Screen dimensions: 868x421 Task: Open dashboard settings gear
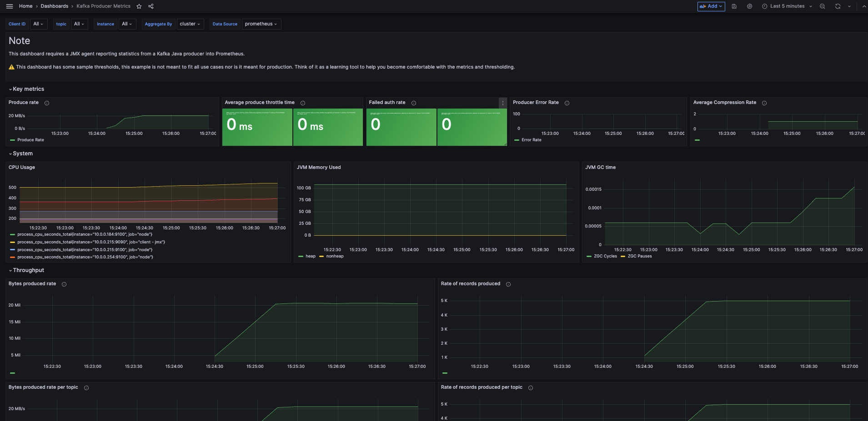point(749,6)
